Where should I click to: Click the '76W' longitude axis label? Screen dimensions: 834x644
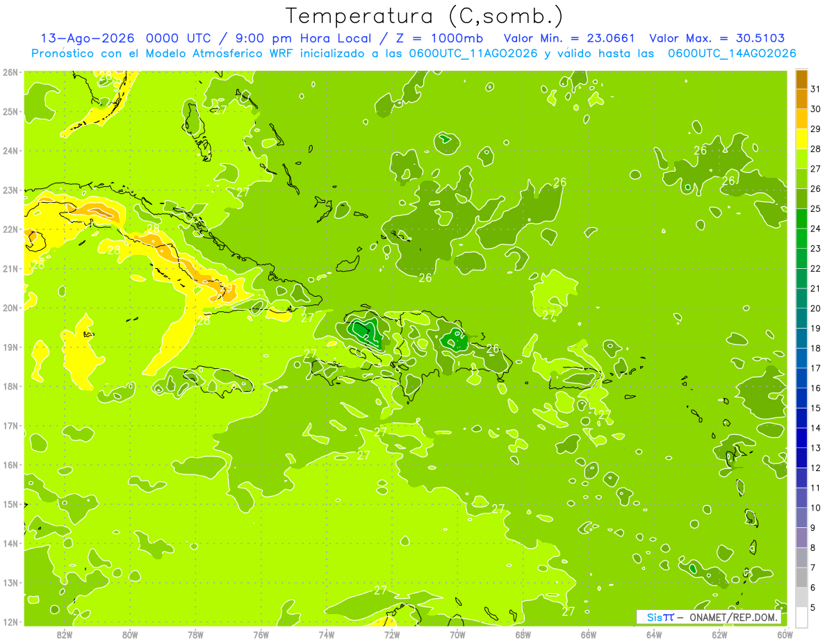tap(261, 634)
